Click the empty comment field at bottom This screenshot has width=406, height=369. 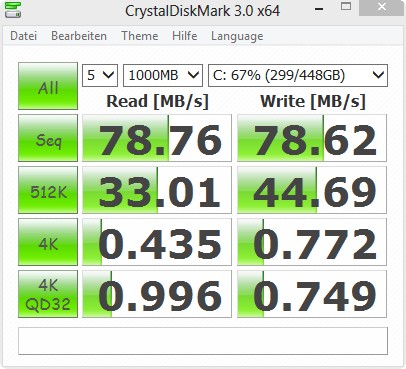(203, 341)
